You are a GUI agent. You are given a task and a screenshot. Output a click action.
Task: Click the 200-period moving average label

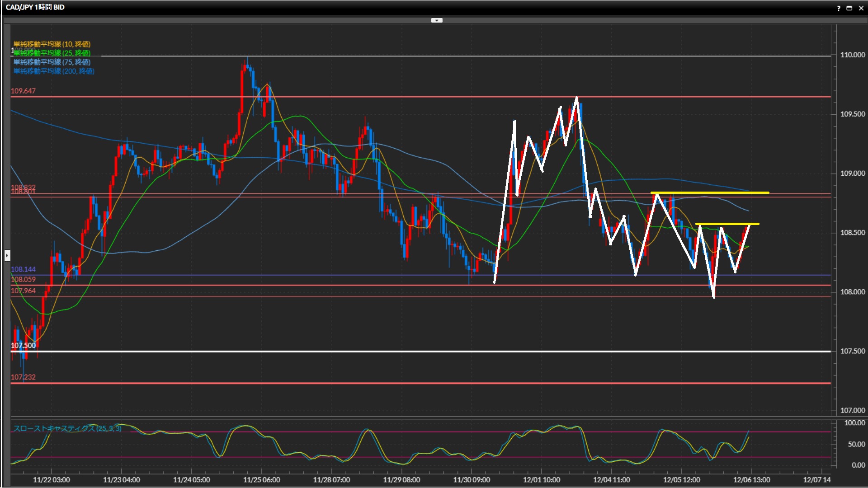tap(54, 71)
